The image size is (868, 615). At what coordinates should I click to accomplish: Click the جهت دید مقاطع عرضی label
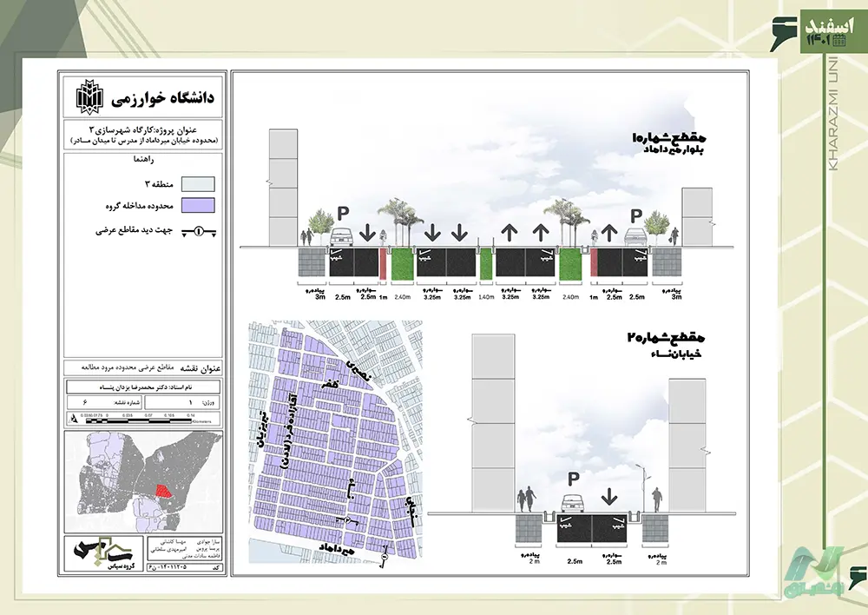(135, 230)
